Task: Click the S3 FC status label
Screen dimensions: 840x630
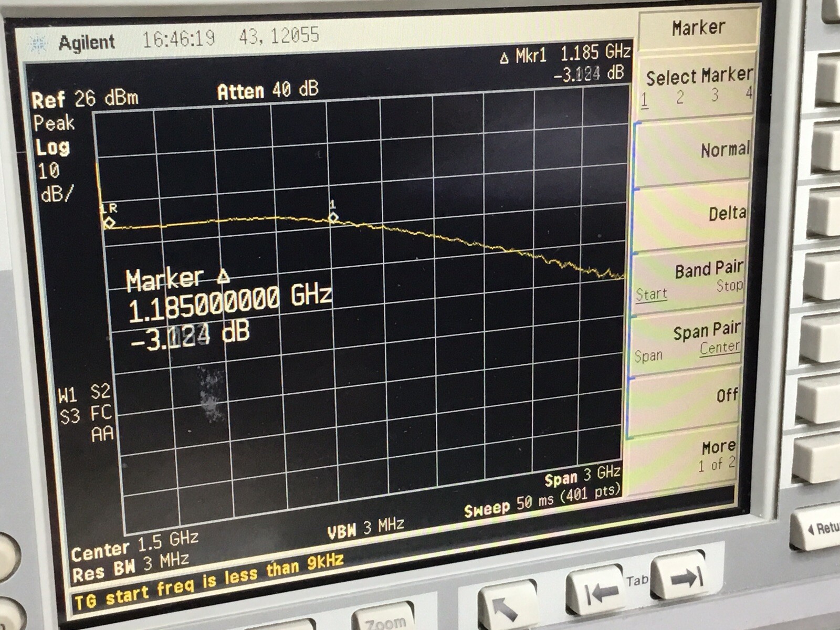Action: (x=86, y=415)
